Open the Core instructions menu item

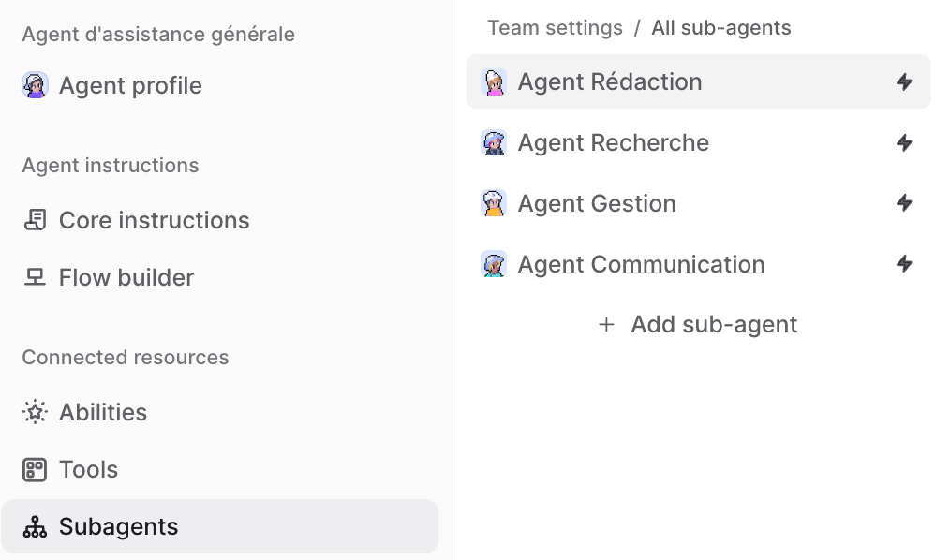pyautogui.click(x=219, y=220)
